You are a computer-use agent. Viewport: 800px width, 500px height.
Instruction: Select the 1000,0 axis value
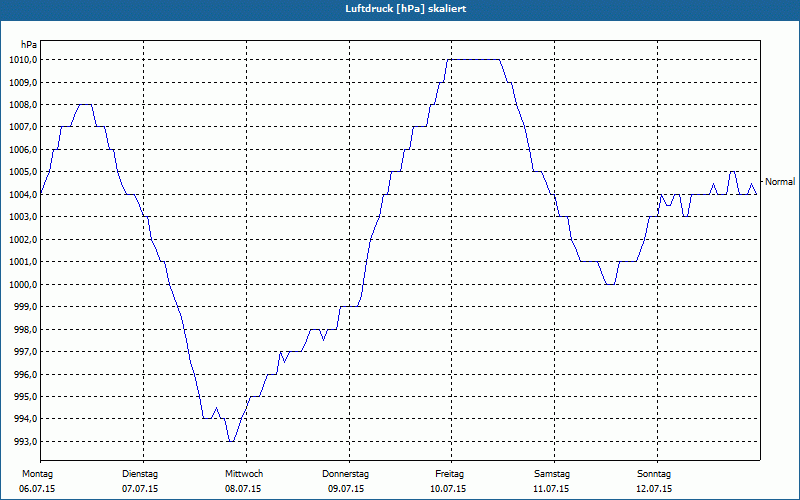(x=23, y=284)
